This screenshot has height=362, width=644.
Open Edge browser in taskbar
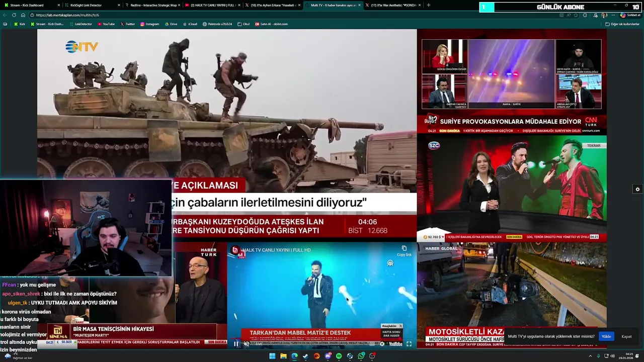[x=294, y=356]
